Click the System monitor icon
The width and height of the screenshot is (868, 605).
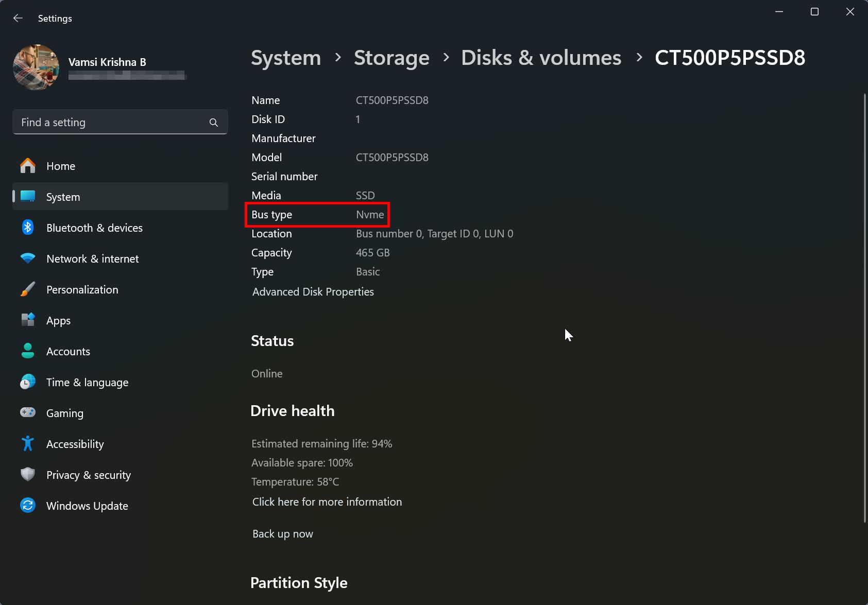click(x=28, y=196)
